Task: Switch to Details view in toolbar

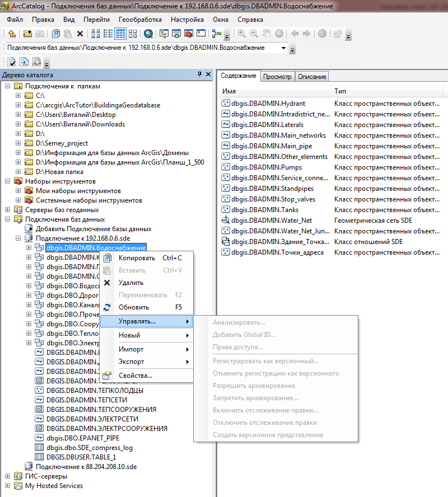Action: tap(120, 34)
